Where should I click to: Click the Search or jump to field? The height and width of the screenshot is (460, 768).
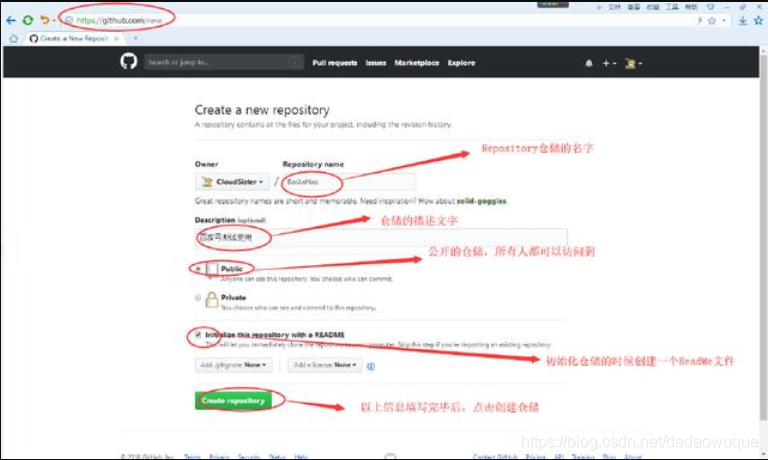click(224, 62)
